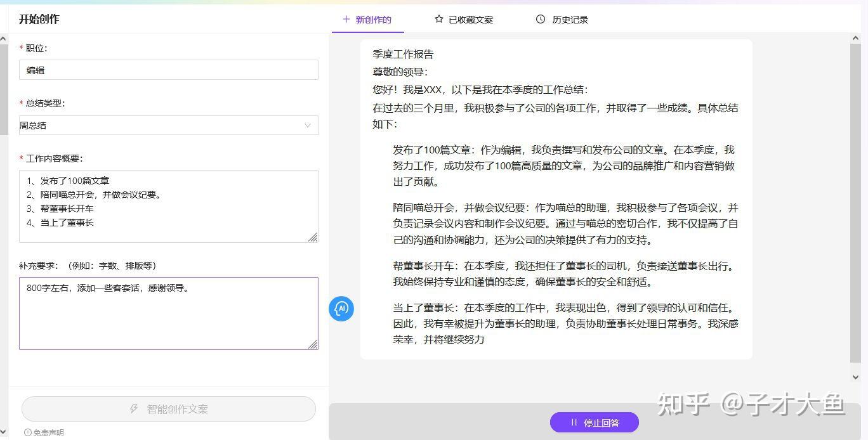Click the 职位 input containing 编辑
868x440 pixels.
[168, 70]
